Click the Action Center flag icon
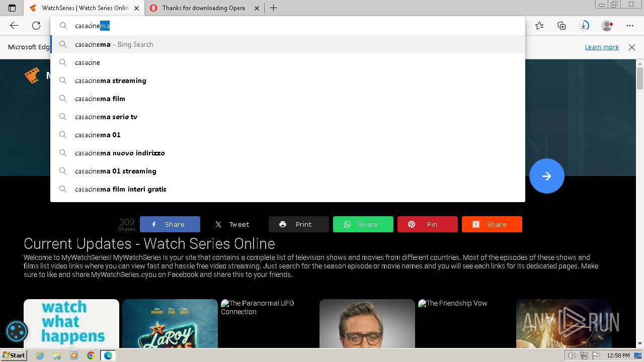Viewport: 644px width, 362px height. [596, 355]
